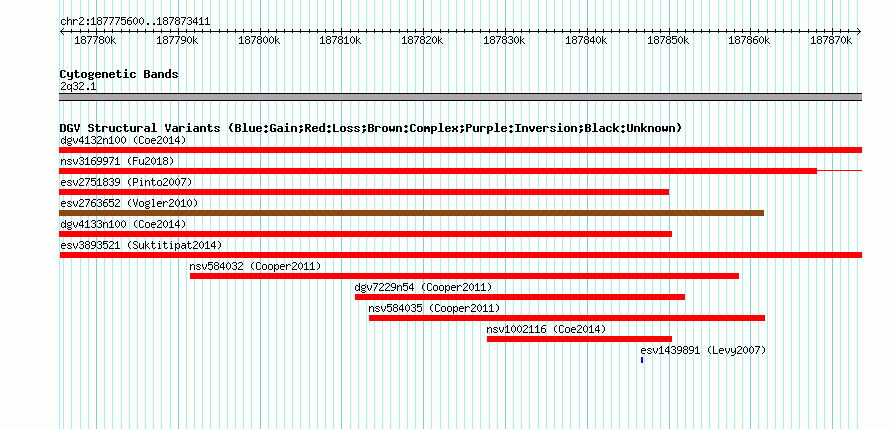Click esv2763652 (Vogler2010) label

click(x=129, y=203)
